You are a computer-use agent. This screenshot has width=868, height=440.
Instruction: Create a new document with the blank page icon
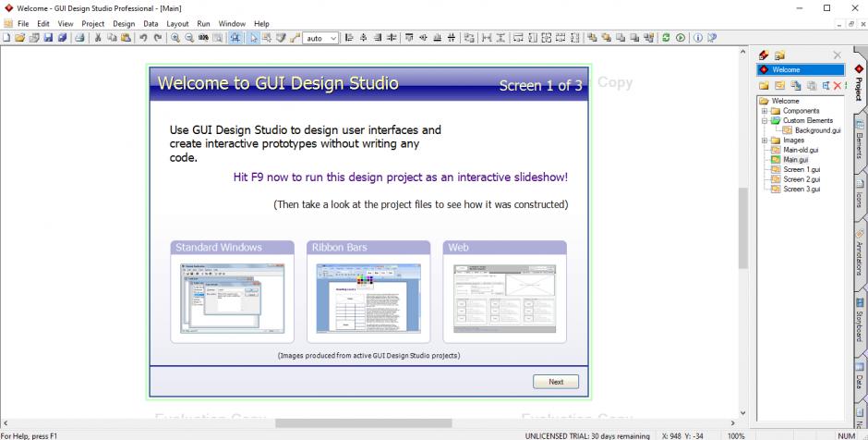(x=6, y=38)
